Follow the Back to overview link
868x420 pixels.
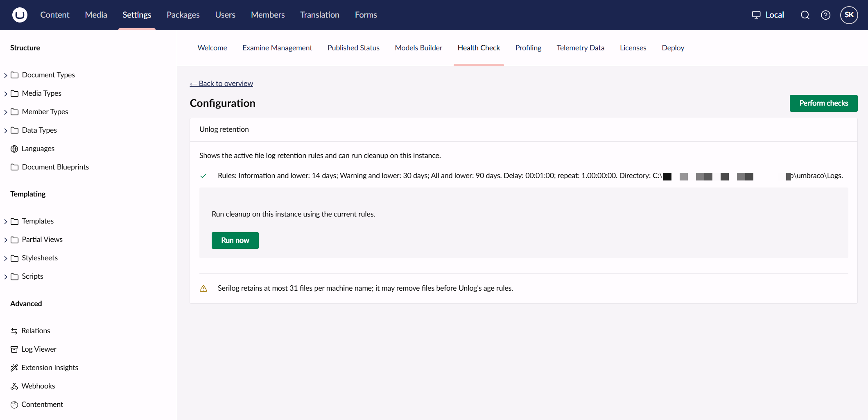(x=221, y=84)
